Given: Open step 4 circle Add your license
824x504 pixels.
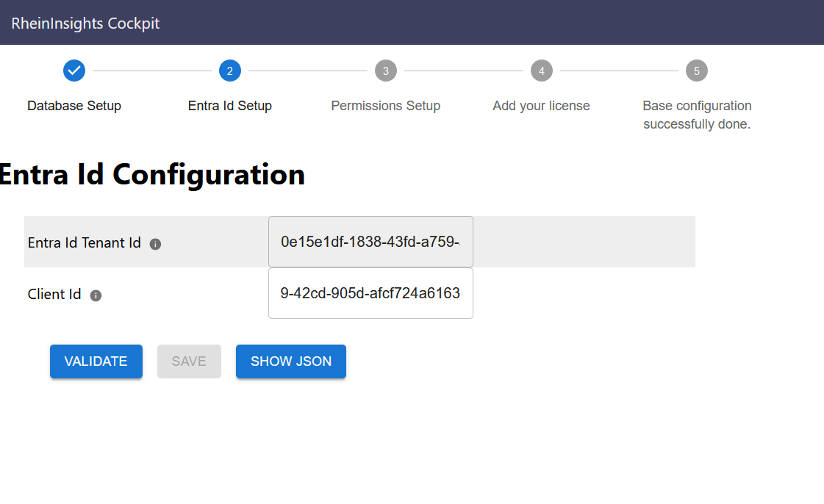Looking at the screenshot, I should 541,71.
